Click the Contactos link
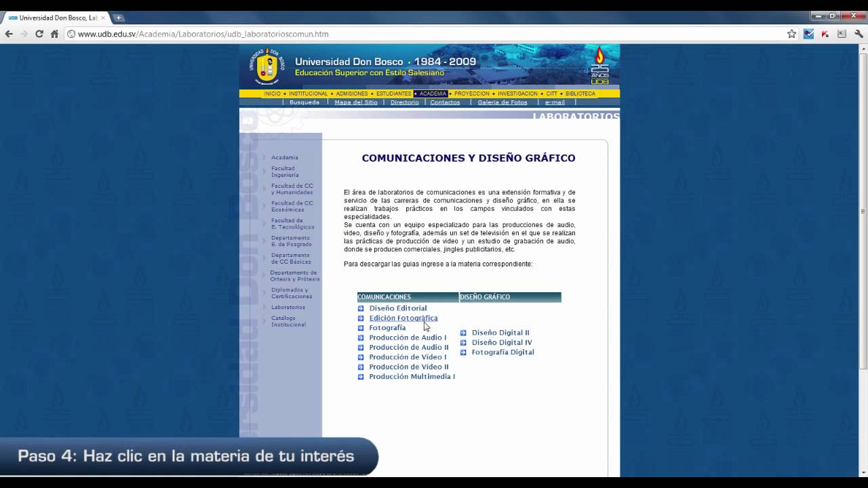Image resolution: width=868 pixels, height=488 pixels. point(445,102)
